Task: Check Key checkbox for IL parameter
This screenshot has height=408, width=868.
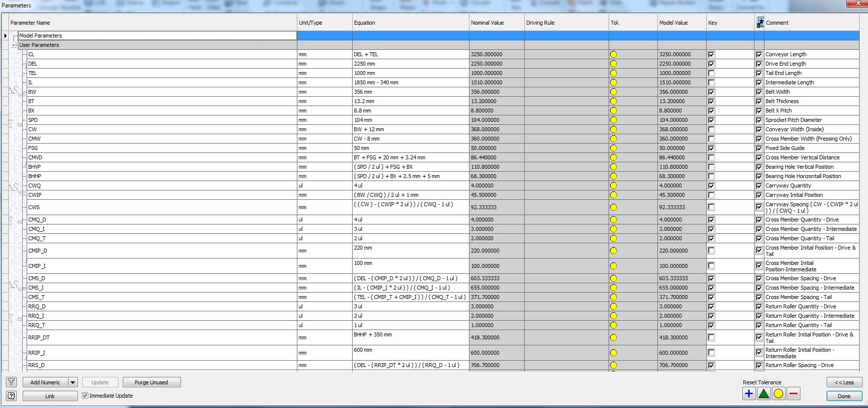Action: click(x=711, y=82)
